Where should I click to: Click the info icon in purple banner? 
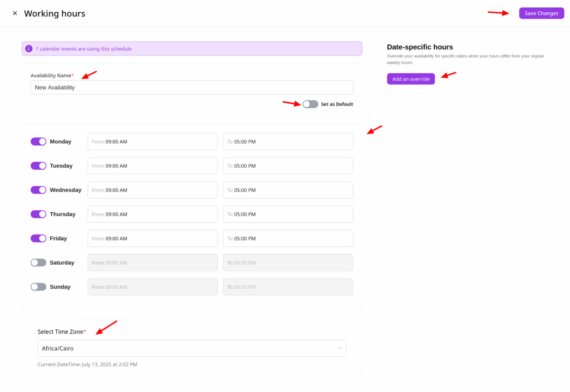(29, 49)
